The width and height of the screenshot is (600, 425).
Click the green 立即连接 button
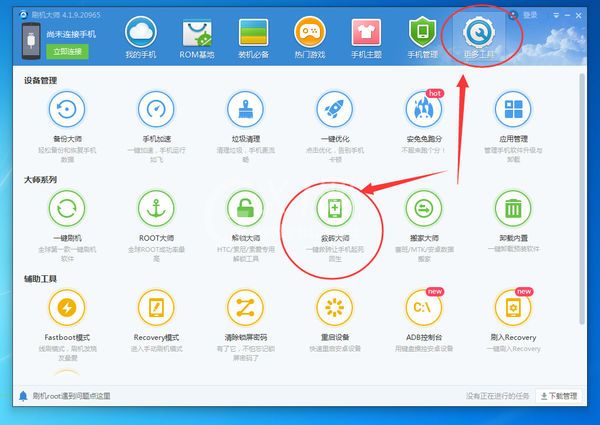(x=67, y=52)
